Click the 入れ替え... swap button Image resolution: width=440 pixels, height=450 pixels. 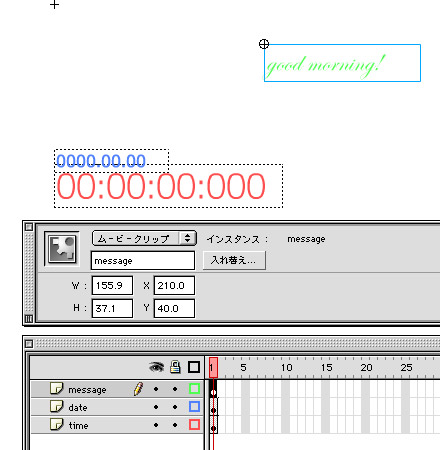[234, 260]
